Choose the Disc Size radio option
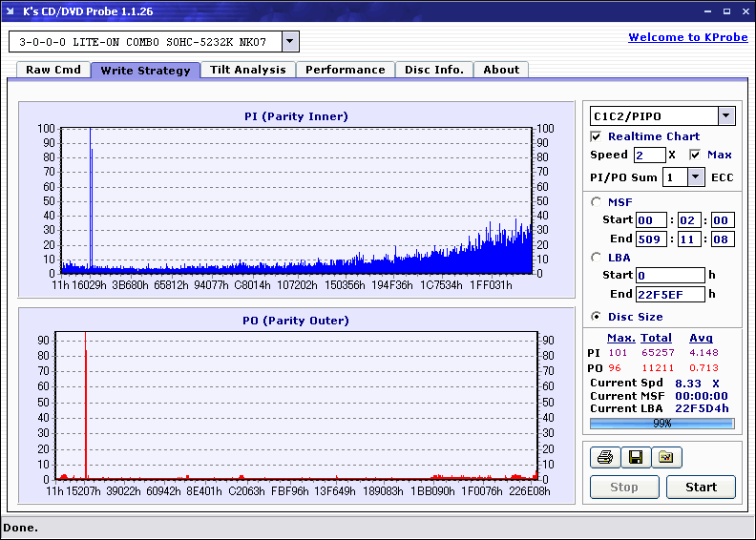The image size is (756, 540). [597, 317]
